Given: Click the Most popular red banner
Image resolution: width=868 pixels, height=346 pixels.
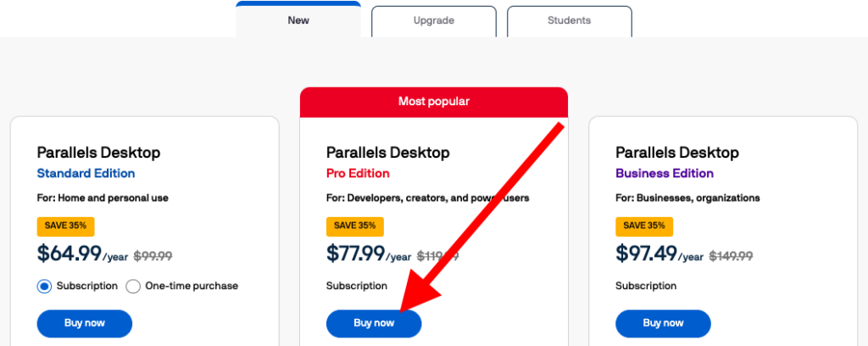Looking at the screenshot, I should click(x=433, y=102).
